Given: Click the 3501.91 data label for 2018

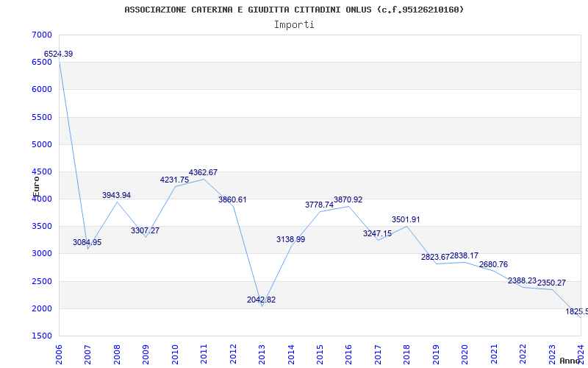Looking at the screenshot, I should click(406, 219).
